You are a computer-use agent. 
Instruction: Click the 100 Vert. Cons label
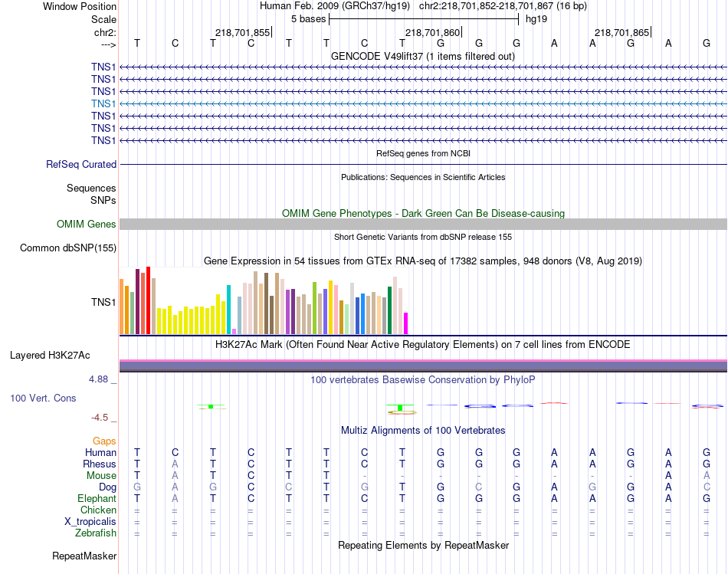point(43,398)
